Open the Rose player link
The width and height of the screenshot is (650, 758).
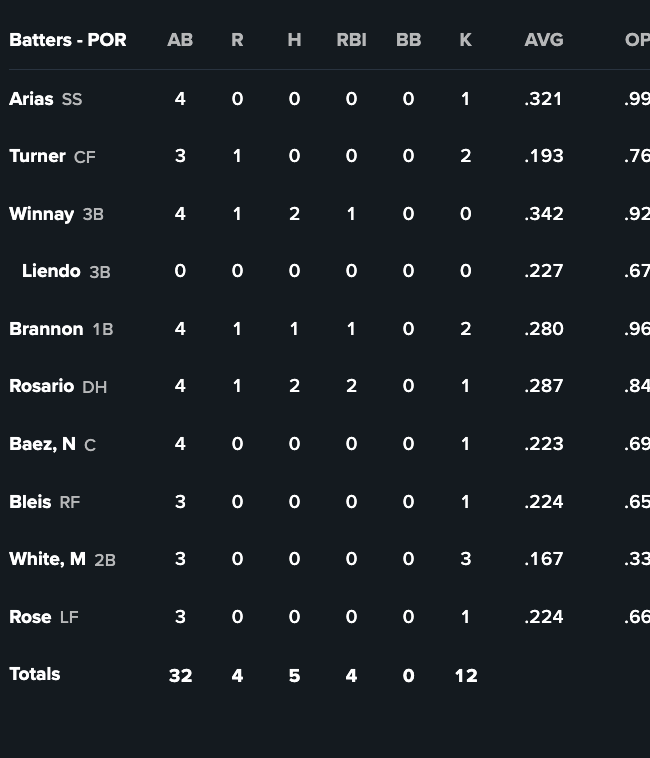point(30,617)
